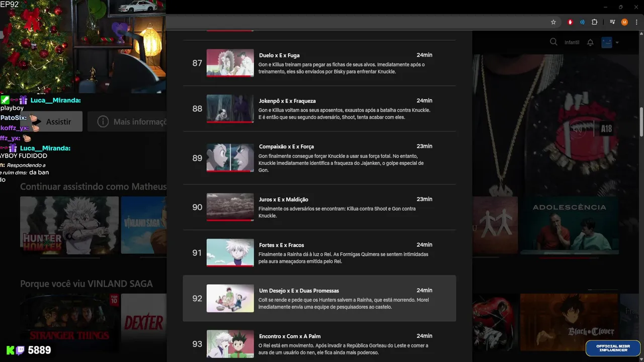Image resolution: width=644 pixels, height=362 pixels.
Task: Play episode 89 Compaixão thumbnail
Action: (230, 158)
